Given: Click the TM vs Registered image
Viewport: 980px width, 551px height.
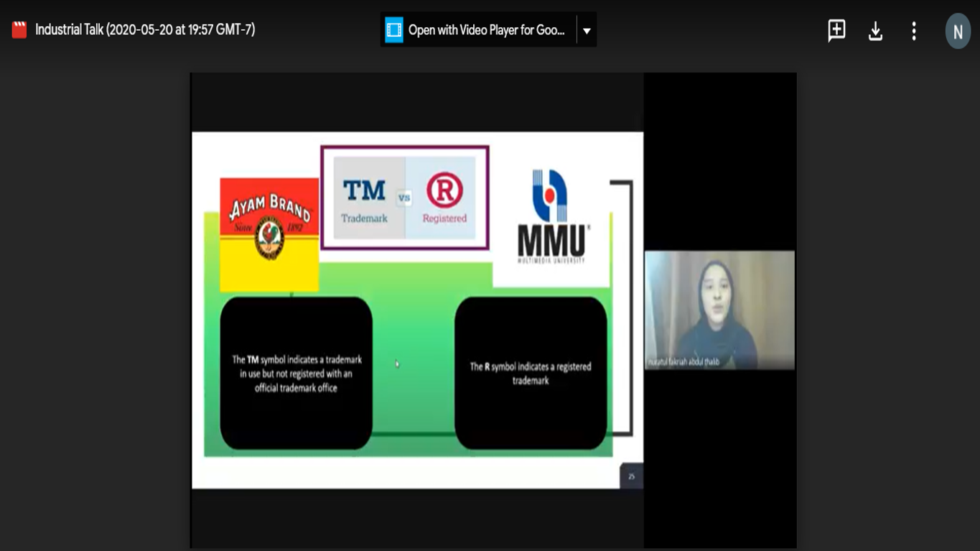Looking at the screenshot, I should coord(405,198).
